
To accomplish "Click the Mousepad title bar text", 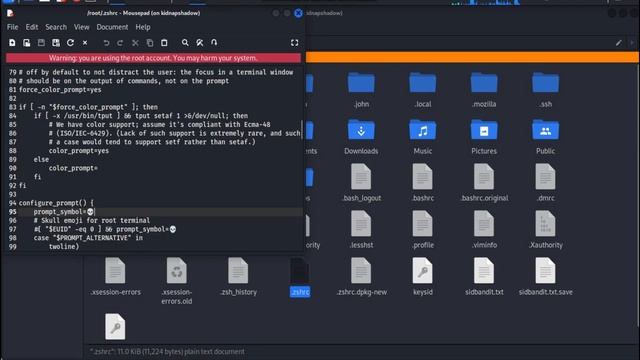I will (143, 13).
